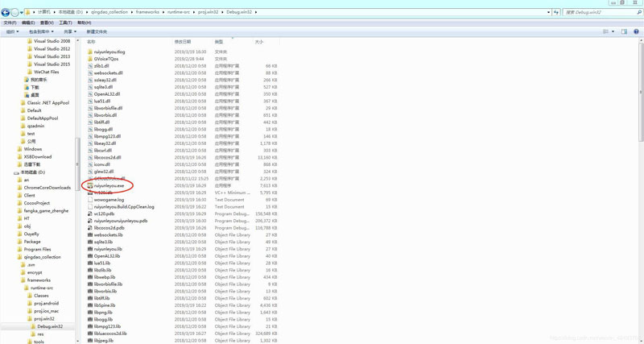Select Debug.win32 in the folder tree
The width and height of the screenshot is (644, 344).
click(x=50, y=326)
